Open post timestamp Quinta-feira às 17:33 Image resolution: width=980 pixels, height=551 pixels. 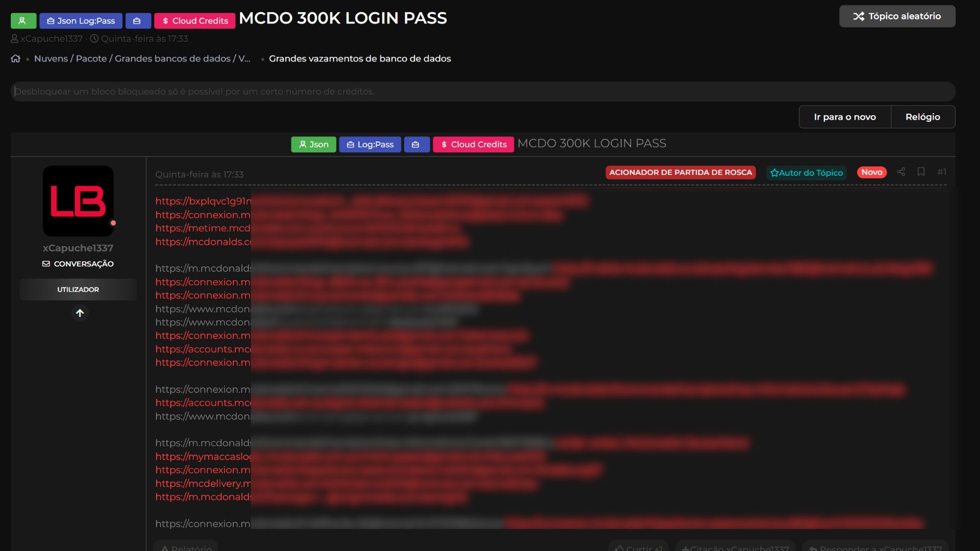200,174
